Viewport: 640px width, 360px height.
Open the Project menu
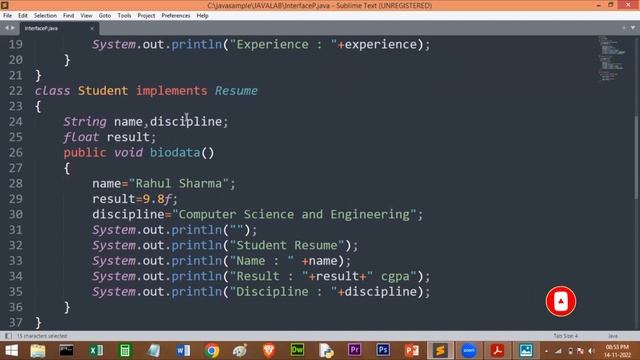146,16
